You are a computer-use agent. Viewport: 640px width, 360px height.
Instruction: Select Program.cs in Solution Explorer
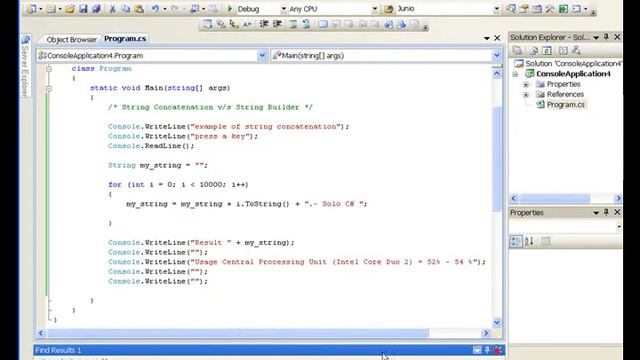(565, 104)
